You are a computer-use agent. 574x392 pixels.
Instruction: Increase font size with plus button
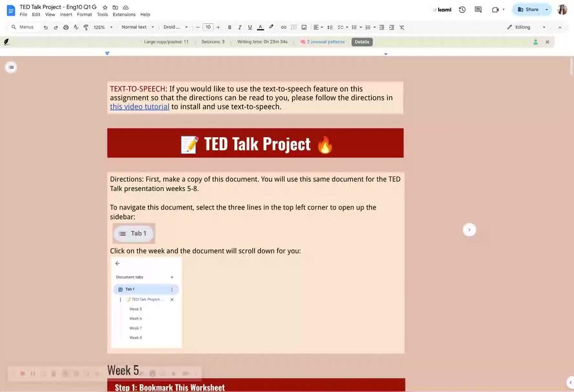pyautogui.click(x=218, y=27)
